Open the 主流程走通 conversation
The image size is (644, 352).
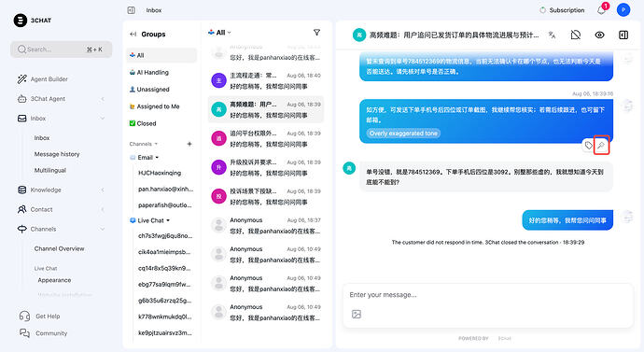pos(266,81)
